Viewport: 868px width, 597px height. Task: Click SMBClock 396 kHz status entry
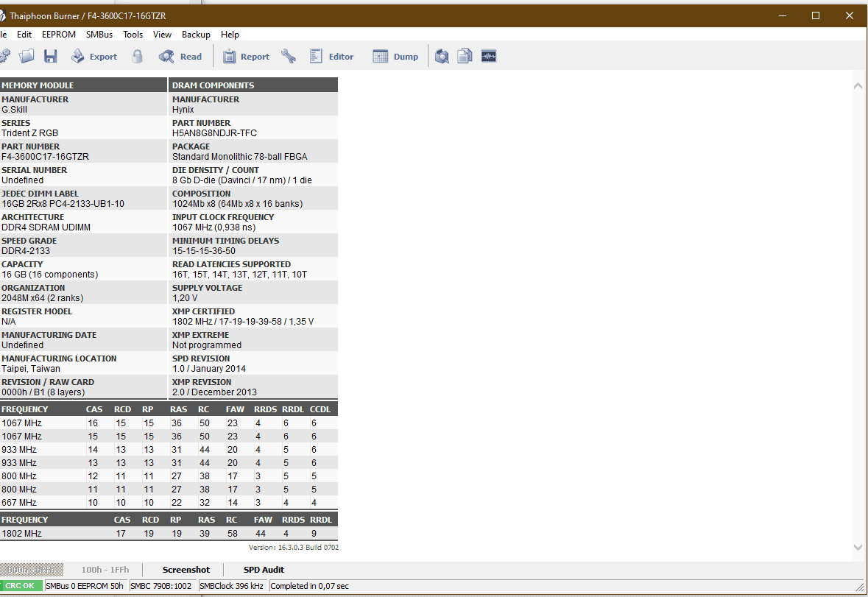[231, 585]
